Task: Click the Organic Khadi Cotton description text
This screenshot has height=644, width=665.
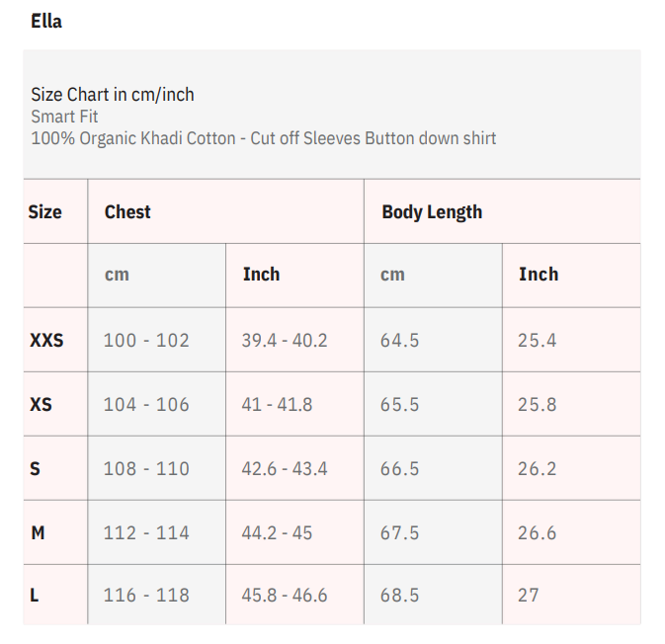Action: pos(264,138)
